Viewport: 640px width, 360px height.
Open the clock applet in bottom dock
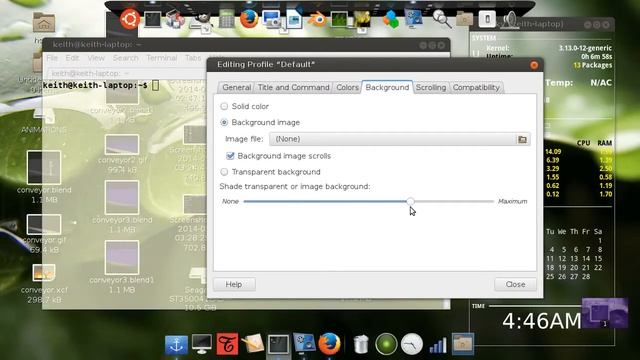click(411, 344)
